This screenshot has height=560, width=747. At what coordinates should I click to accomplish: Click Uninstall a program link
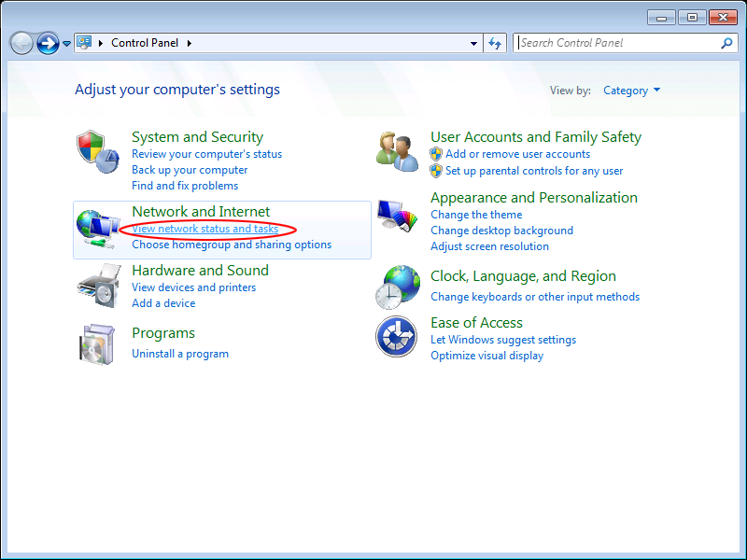coord(180,354)
